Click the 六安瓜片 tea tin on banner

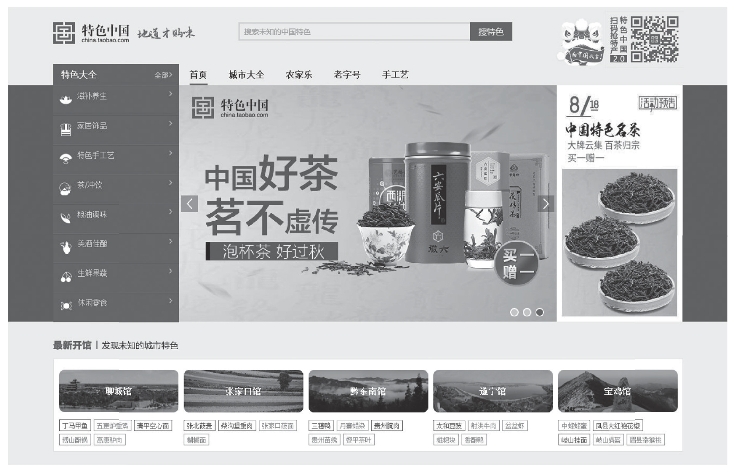point(437,203)
